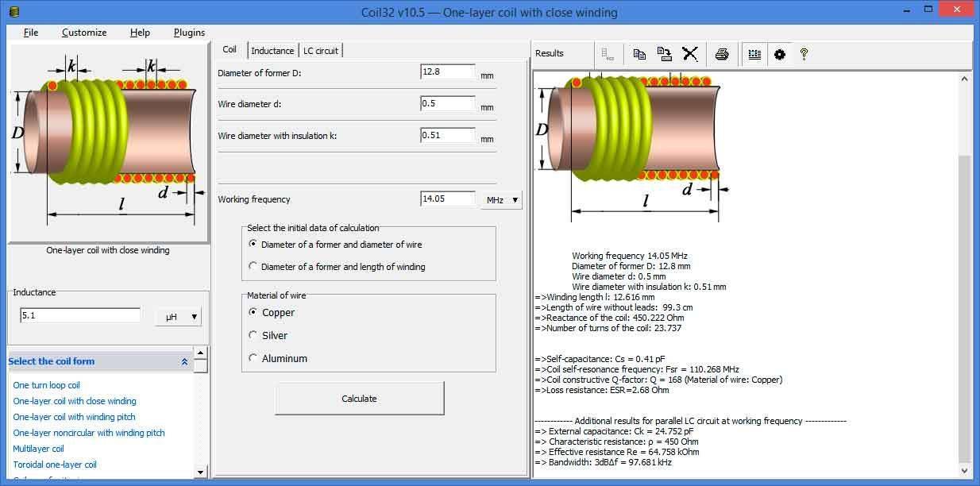Clear results with the X icon
The image size is (980, 486).
(690, 54)
